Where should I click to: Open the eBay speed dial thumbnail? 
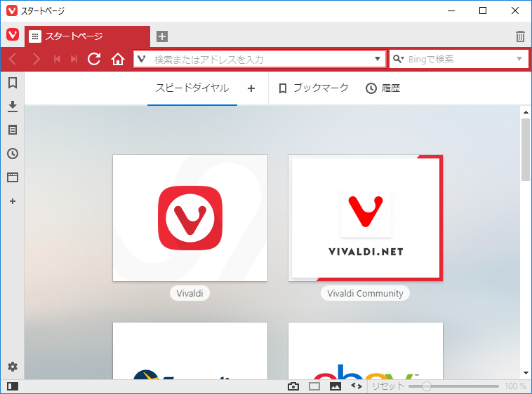(x=366, y=351)
